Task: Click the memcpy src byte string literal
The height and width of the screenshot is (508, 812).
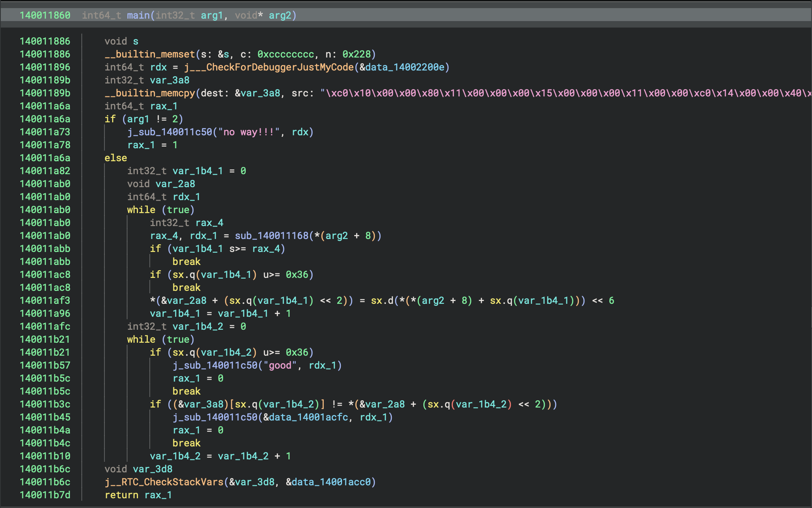Action: click(566, 93)
